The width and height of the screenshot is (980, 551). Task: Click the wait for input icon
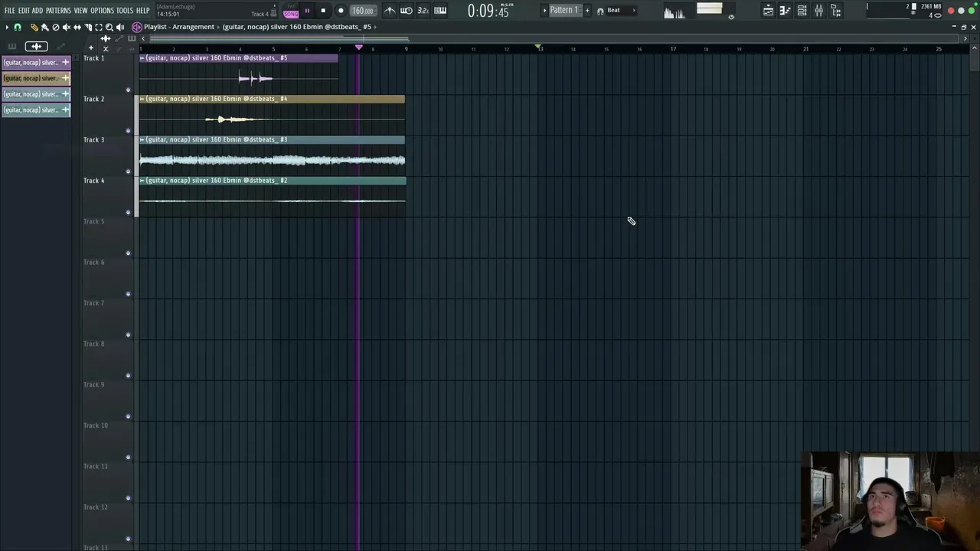407,11
